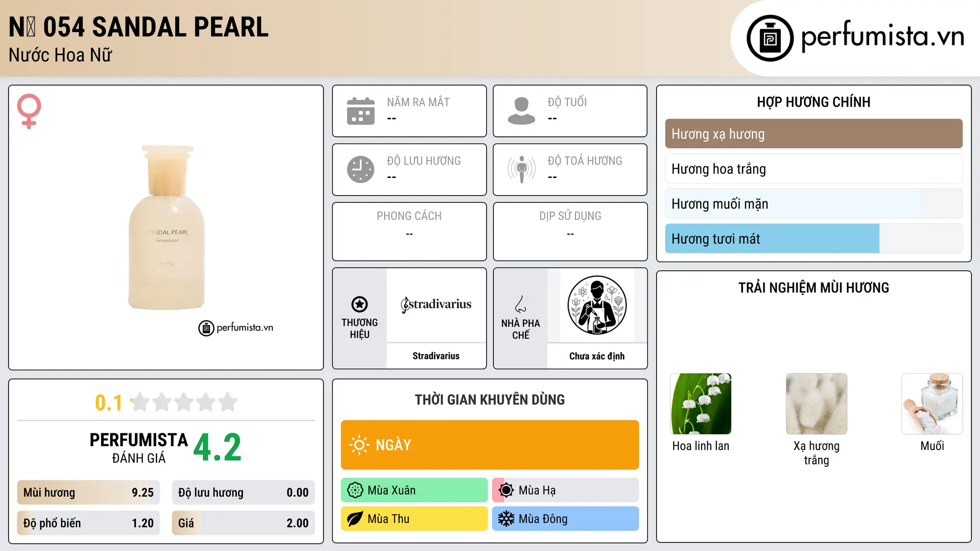Click the Mùi hương 9.25 score bar
The width and height of the screenshot is (980, 551).
pyautogui.click(x=89, y=493)
